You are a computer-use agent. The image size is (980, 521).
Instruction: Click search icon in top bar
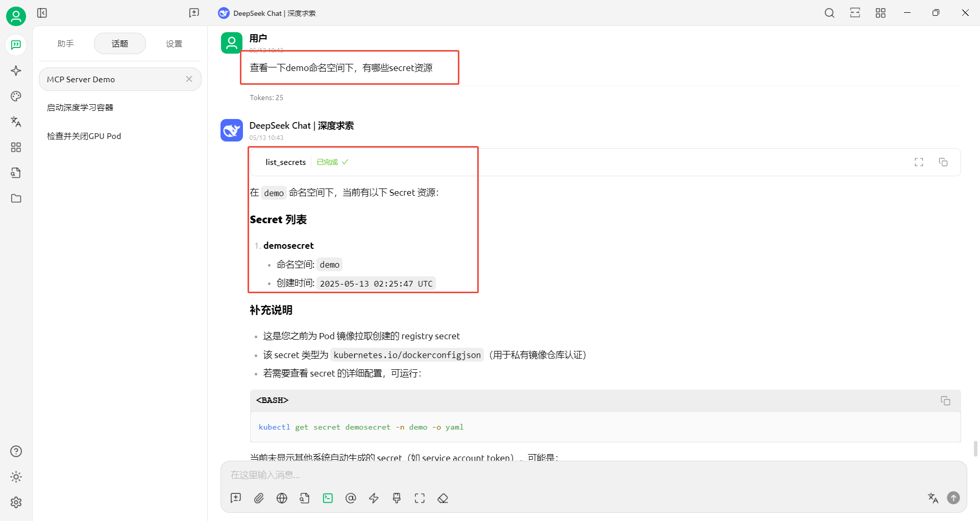pos(829,13)
